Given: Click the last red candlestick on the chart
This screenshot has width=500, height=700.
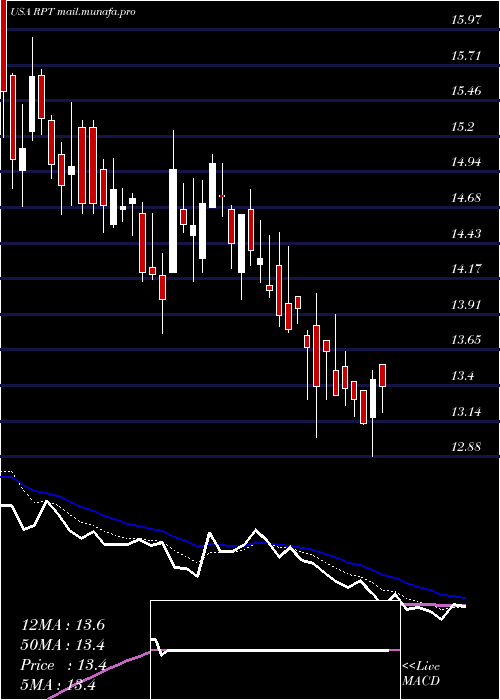Looking at the screenshot, I should (383, 375).
